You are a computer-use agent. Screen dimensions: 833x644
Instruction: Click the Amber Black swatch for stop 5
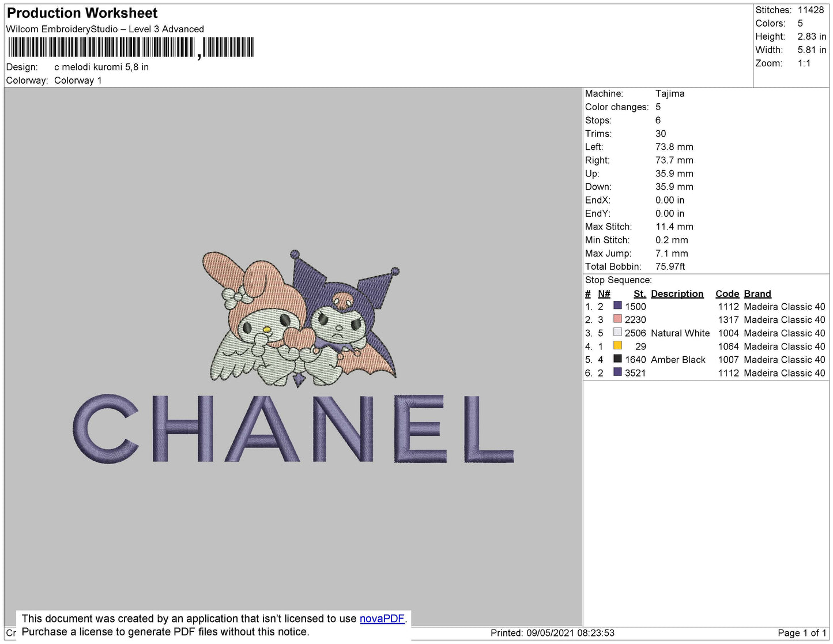pos(617,359)
